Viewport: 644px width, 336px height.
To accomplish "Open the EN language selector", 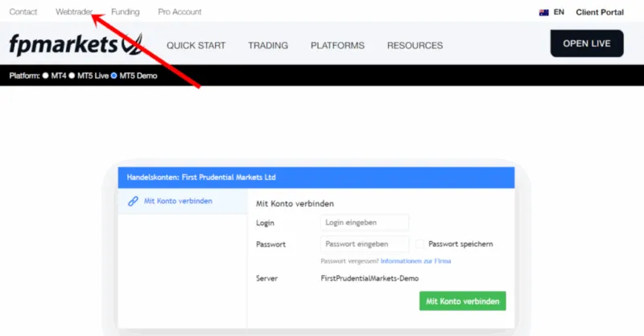I will [559, 12].
